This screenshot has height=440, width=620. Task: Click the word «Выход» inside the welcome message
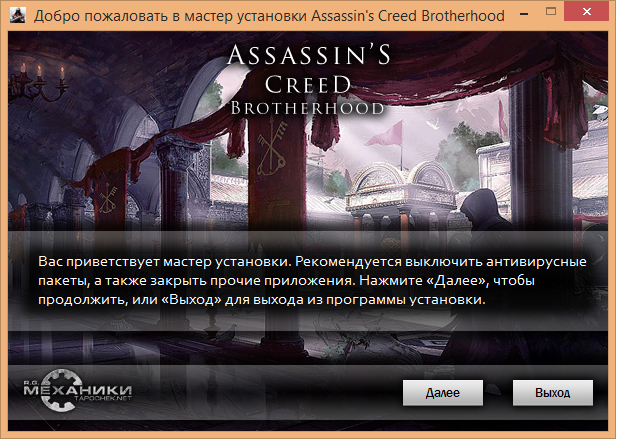point(191,299)
